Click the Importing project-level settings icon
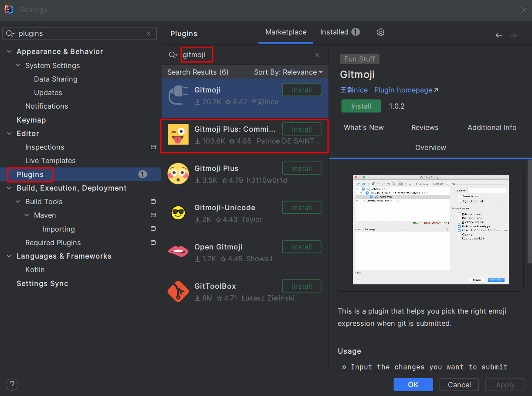This screenshot has height=396, width=532. point(153,229)
